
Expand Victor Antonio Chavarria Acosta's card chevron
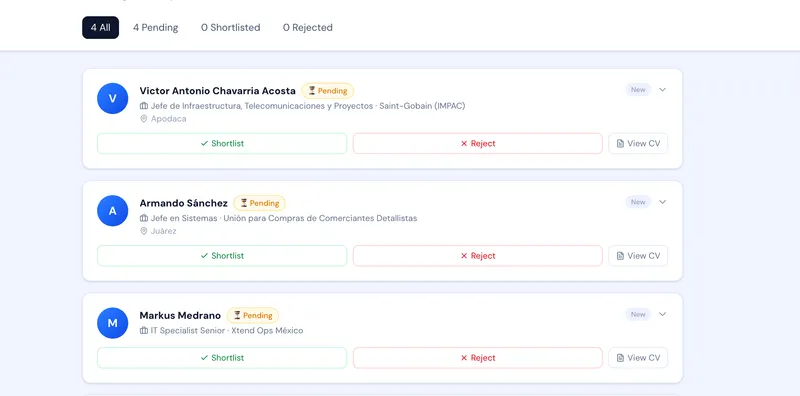(x=662, y=90)
